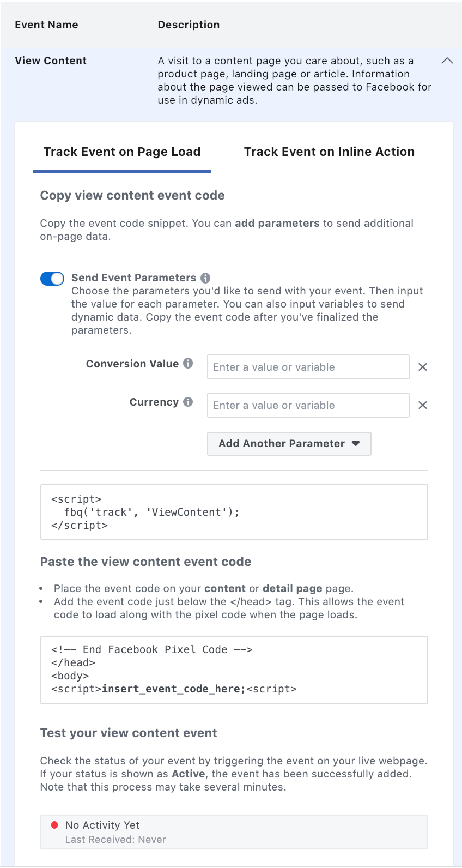462x868 pixels.
Task: Focus the Conversion Value input field
Action: click(308, 367)
